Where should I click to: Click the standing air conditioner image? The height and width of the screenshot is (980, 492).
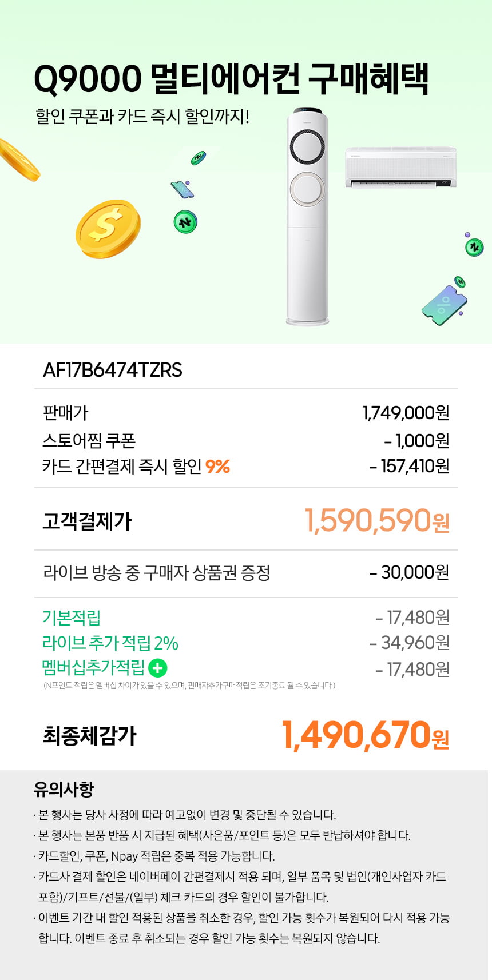[308, 217]
